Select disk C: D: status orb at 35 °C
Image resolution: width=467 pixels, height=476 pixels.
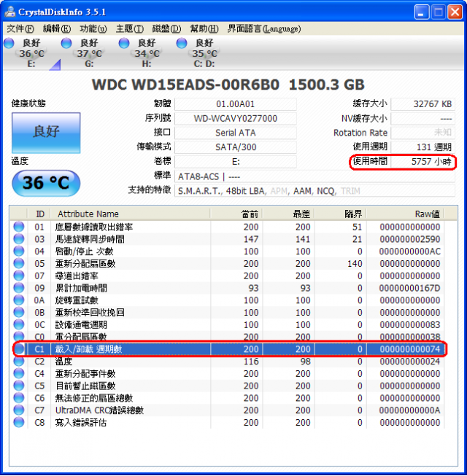point(182,43)
